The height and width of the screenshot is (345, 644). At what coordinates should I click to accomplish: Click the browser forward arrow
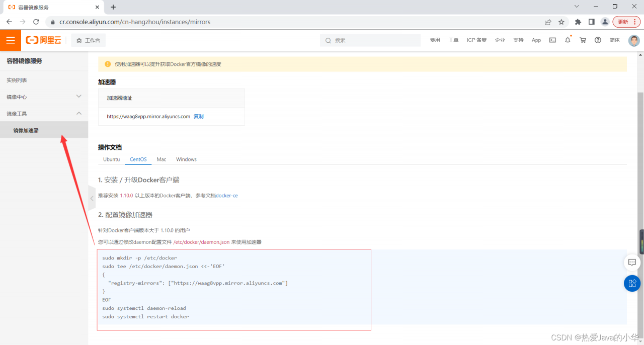(x=23, y=22)
